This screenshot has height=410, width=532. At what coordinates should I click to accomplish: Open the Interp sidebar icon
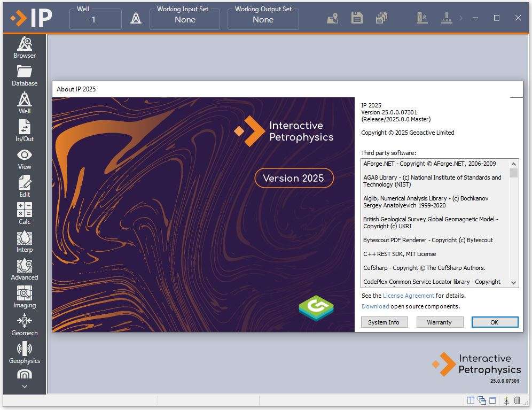pyautogui.click(x=25, y=242)
